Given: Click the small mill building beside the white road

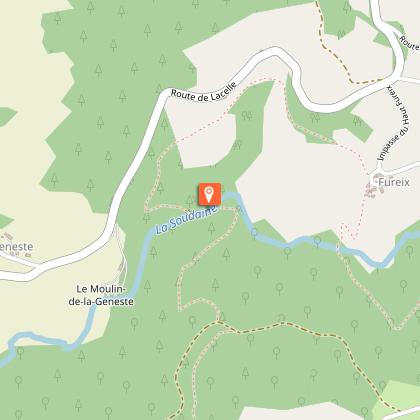Looking at the screenshot, I should point(122,266).
